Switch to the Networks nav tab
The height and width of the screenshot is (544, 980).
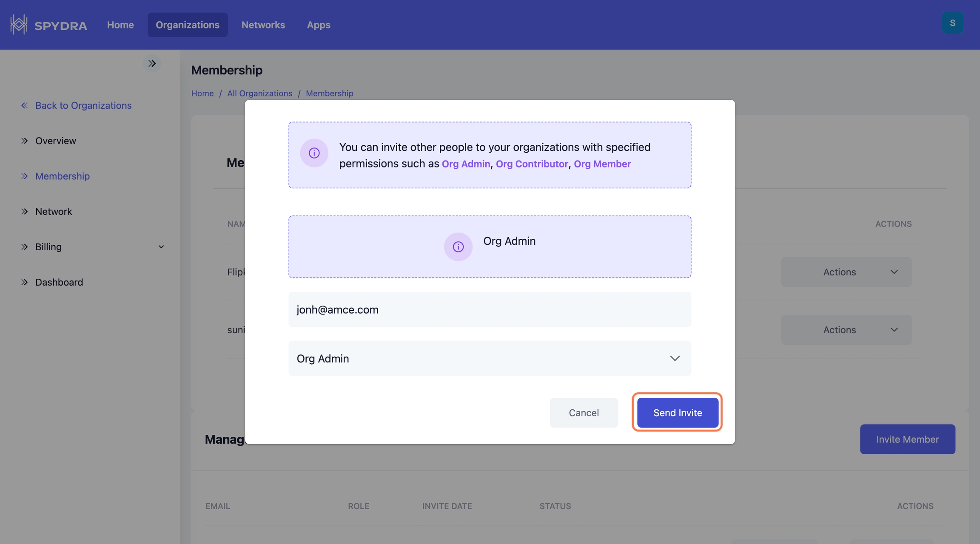click(263, 25)
